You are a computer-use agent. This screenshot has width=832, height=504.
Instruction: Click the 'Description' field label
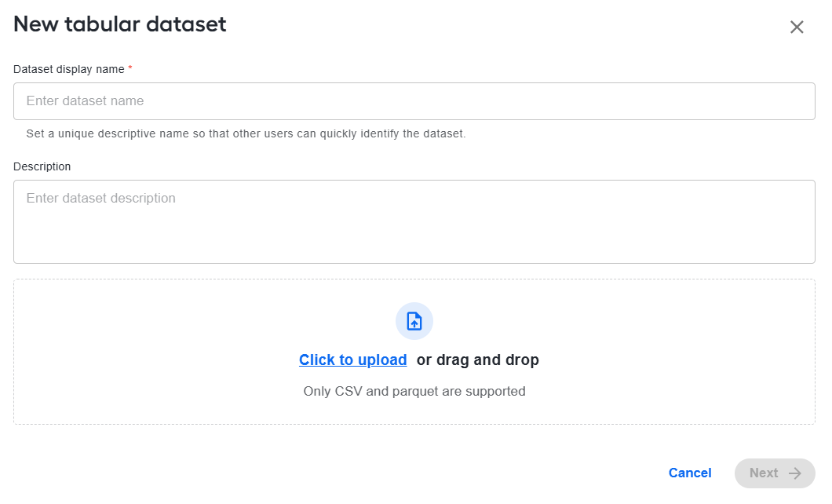[42, 166]
